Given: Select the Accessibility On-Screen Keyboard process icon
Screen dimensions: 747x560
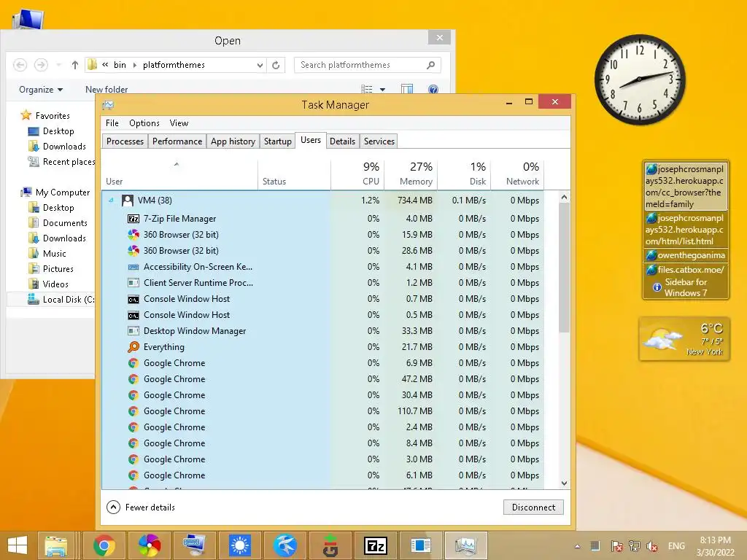Looking at the screenshot, I should [x=133, y=267].
